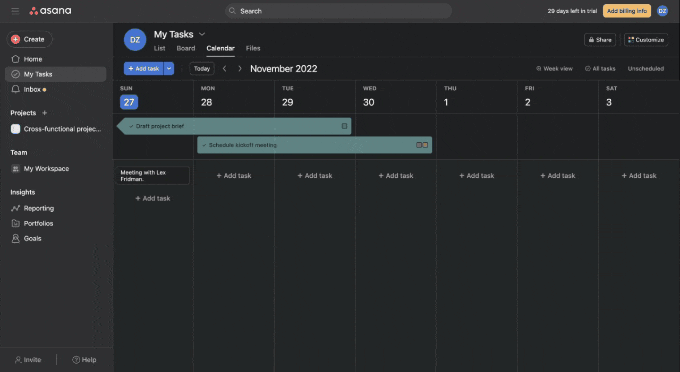Click the November 2022 heading
The width and height of the screenshot is (680, 372).
click(x=284, y=69)
